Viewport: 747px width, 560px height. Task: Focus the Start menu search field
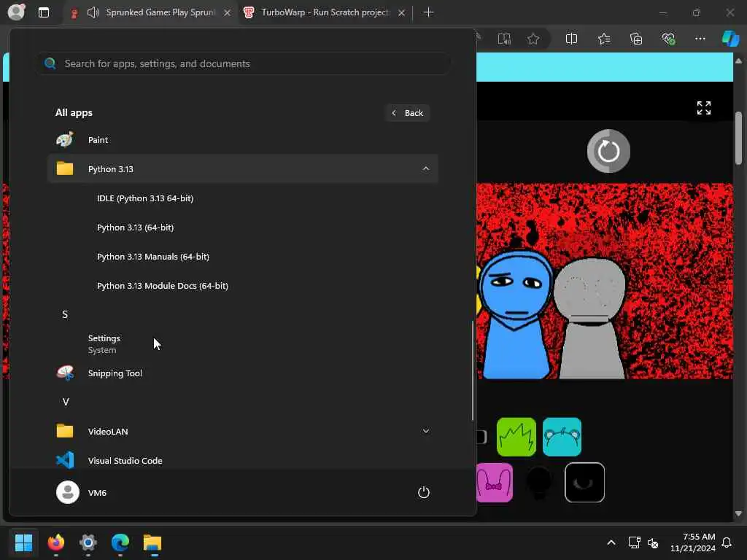coord(244,63)
